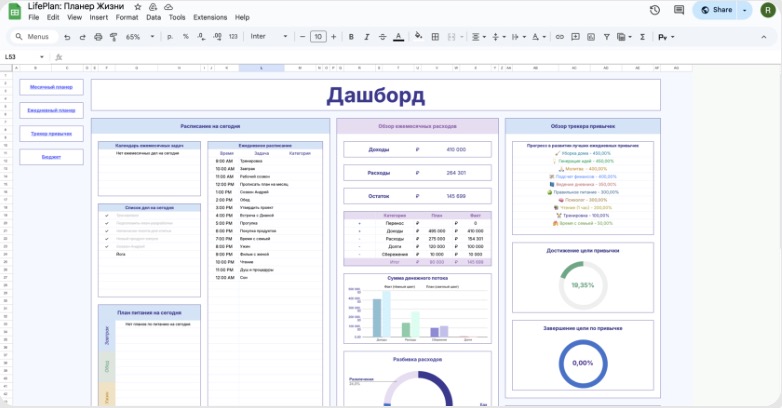Toggle italic formatting
Viewport: 782px width, 408px height.
coord(367,37)
